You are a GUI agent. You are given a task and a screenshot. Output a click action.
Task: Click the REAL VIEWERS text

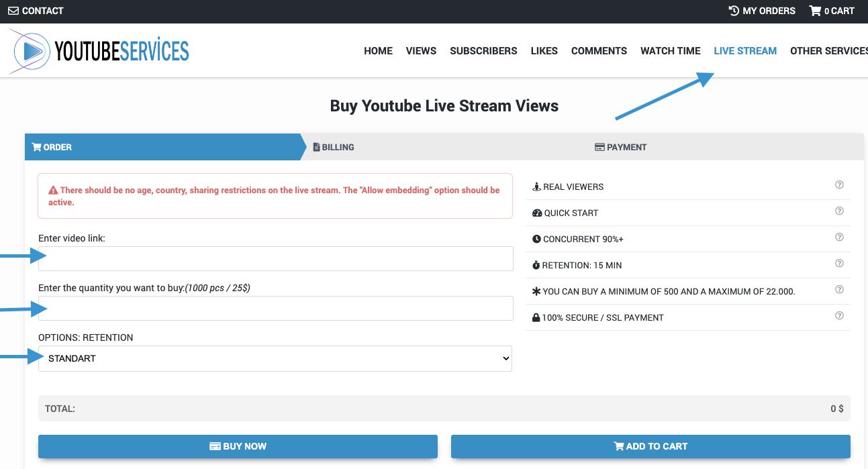tap(573, 187)
